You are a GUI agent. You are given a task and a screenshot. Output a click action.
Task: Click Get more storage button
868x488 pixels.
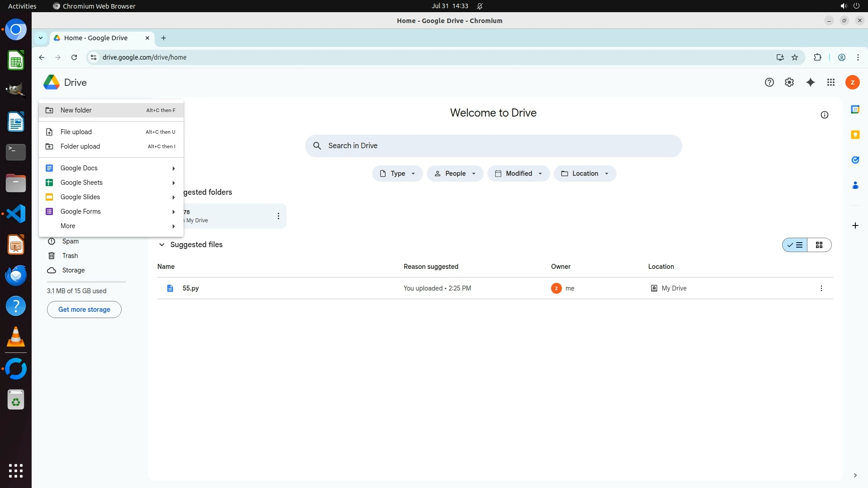(84, 310)
